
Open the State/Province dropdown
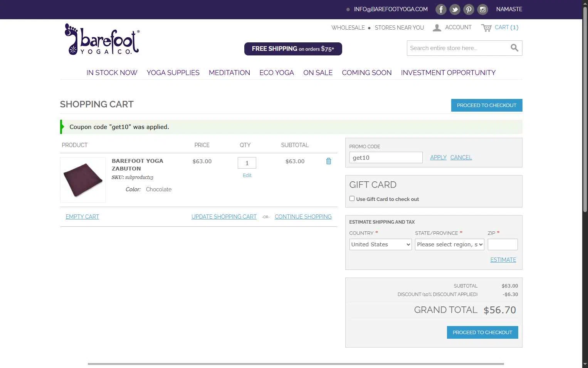click(x=450, y=244)
